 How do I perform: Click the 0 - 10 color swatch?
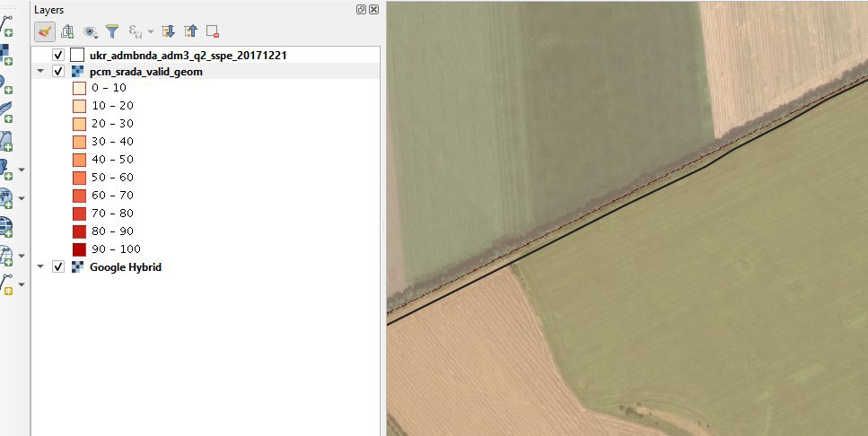[79, 88]
